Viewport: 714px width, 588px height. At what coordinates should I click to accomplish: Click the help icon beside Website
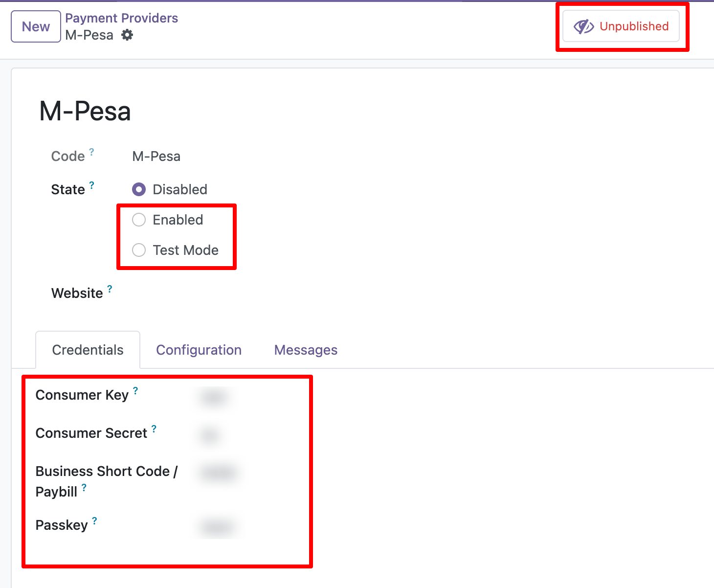(110, 289)
